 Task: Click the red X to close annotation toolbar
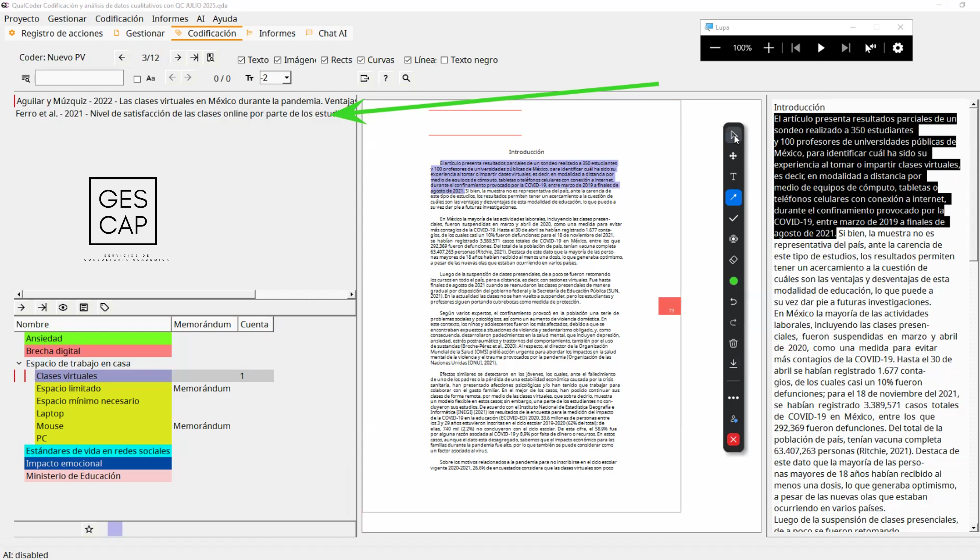point(733,439)
